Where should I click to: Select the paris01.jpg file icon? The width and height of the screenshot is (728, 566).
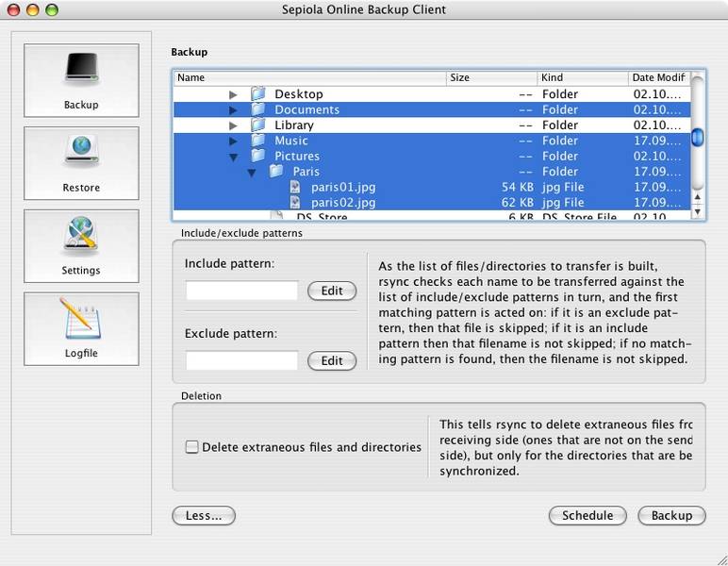295,187
